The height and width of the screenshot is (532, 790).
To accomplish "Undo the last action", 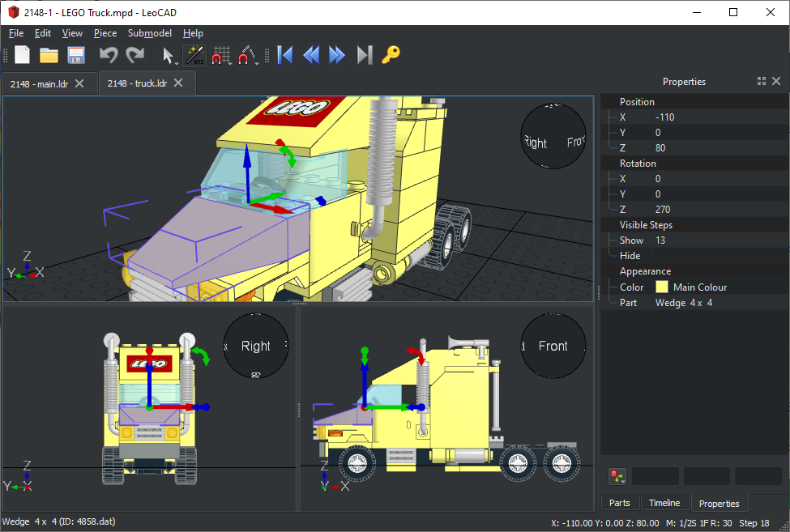I will click(x=108, y=55).
